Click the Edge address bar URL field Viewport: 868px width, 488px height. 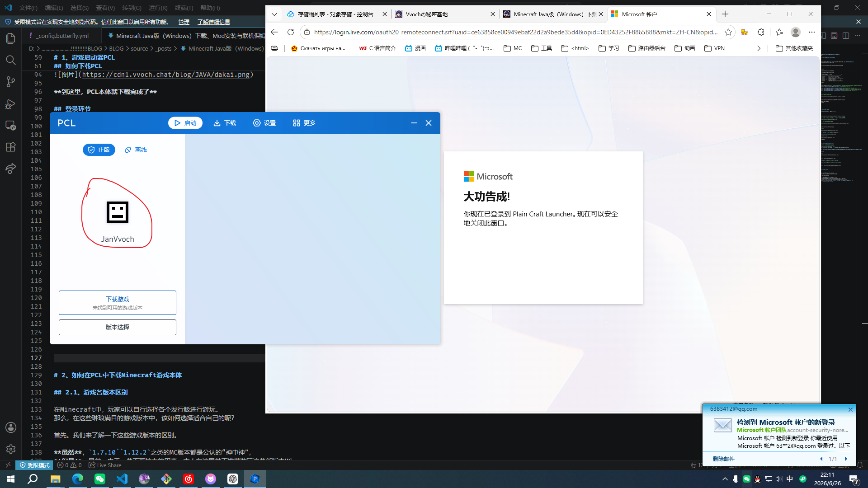515,32
